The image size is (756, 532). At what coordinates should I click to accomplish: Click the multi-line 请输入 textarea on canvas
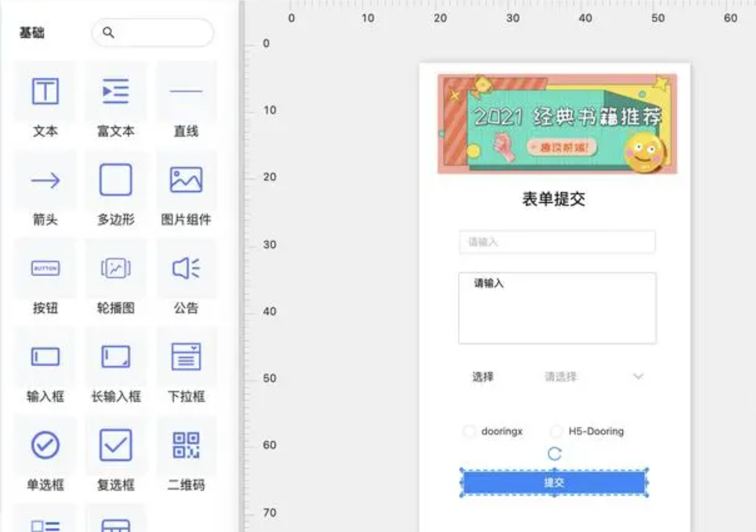click(x=557, y=308)
